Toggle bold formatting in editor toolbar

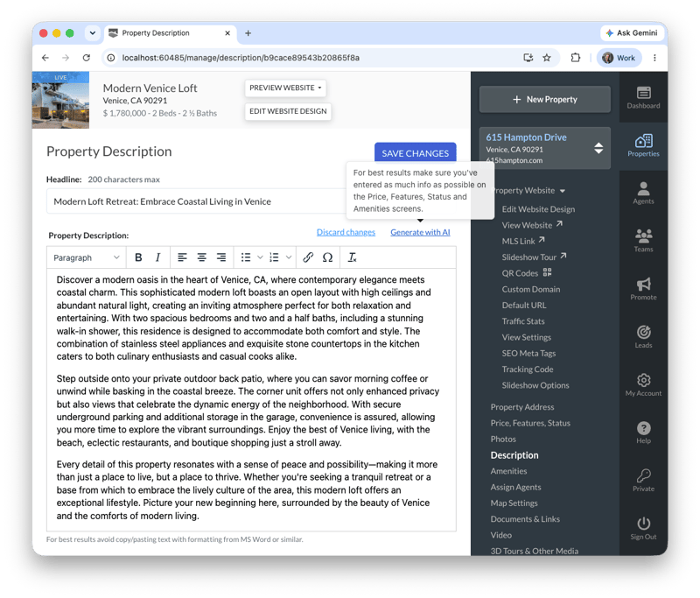tap(138, 257)
